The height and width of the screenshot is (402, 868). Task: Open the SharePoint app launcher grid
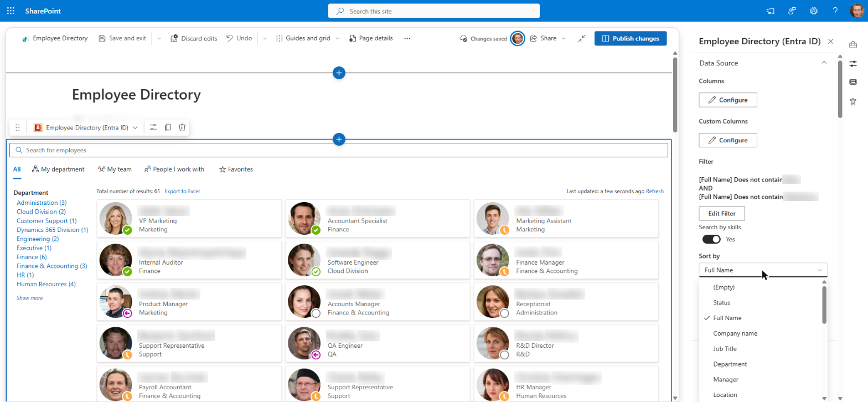(11, 11)
